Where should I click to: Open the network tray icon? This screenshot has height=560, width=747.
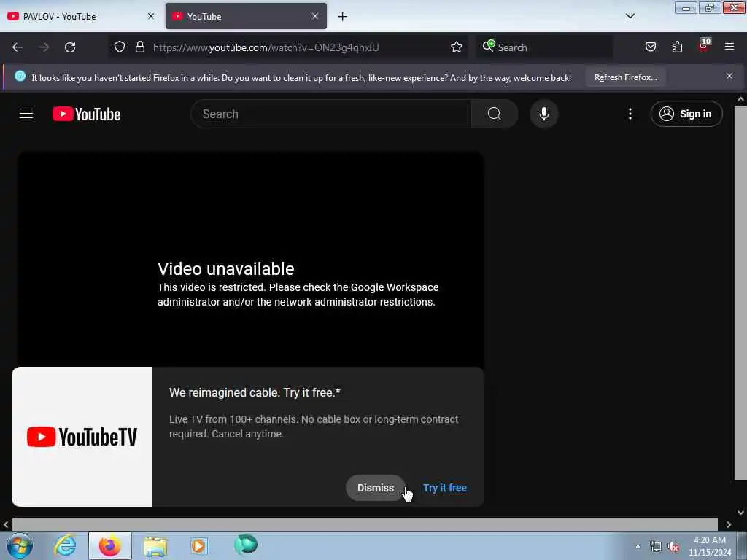(656, 547)
